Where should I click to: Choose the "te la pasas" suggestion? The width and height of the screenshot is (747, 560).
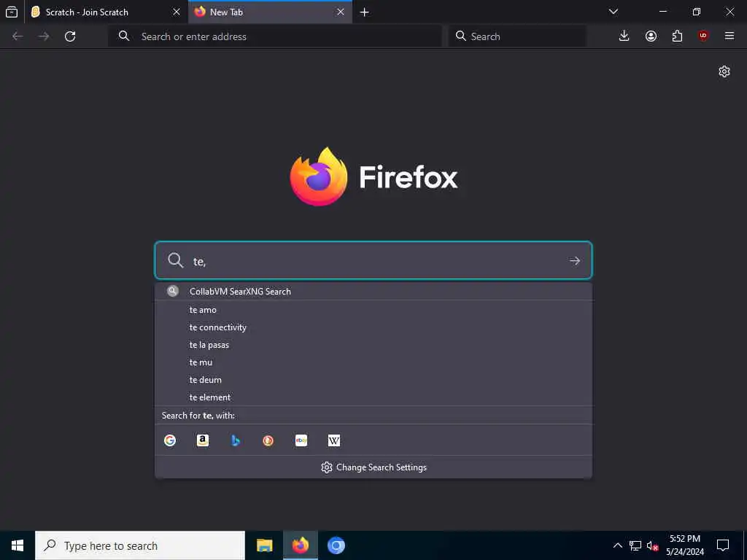(x=373, y=345)
